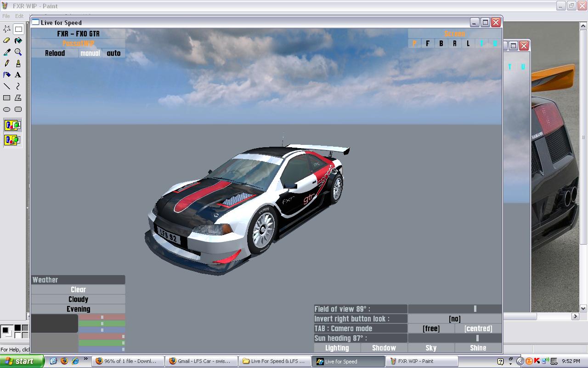Click the question mark icon in the tray

tap(501, 362)
